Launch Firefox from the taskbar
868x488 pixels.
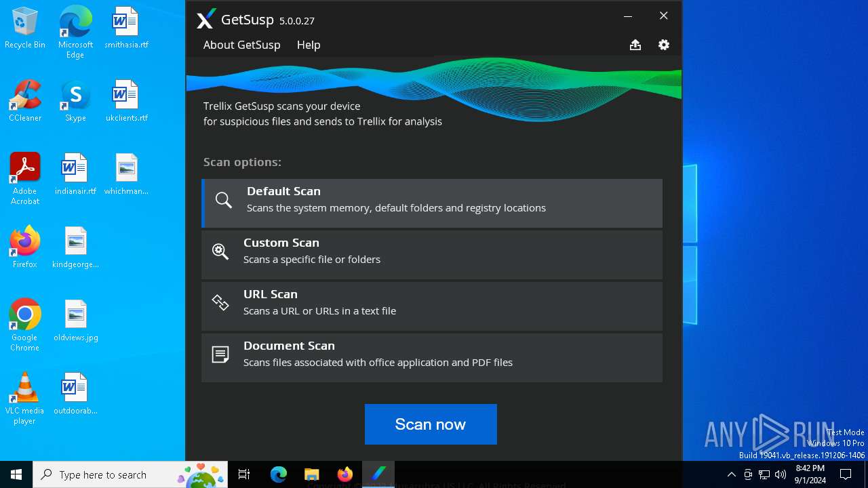345,474
